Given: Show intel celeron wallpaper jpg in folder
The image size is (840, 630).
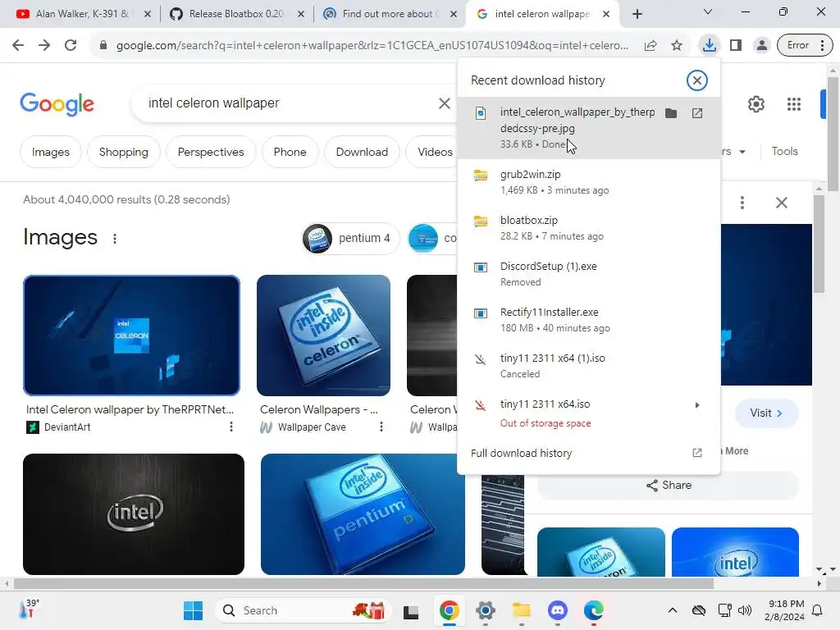Looking at the screenshot, I should tap(671, 113).
